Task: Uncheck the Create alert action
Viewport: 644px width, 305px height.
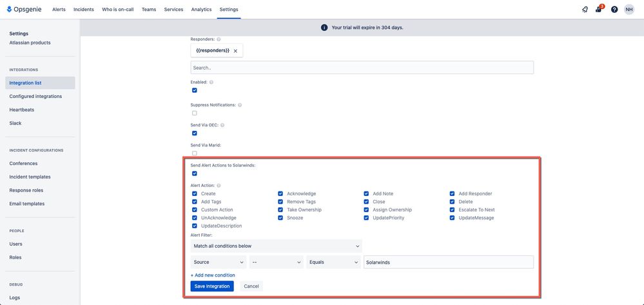Action: (x=194, y=193)
